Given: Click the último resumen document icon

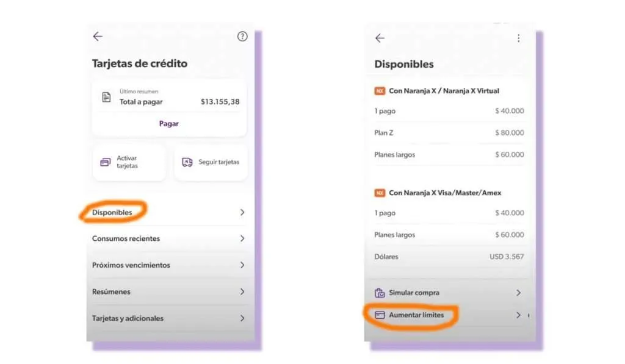Looking at the screenshot, I should click(x=106, y=97).
